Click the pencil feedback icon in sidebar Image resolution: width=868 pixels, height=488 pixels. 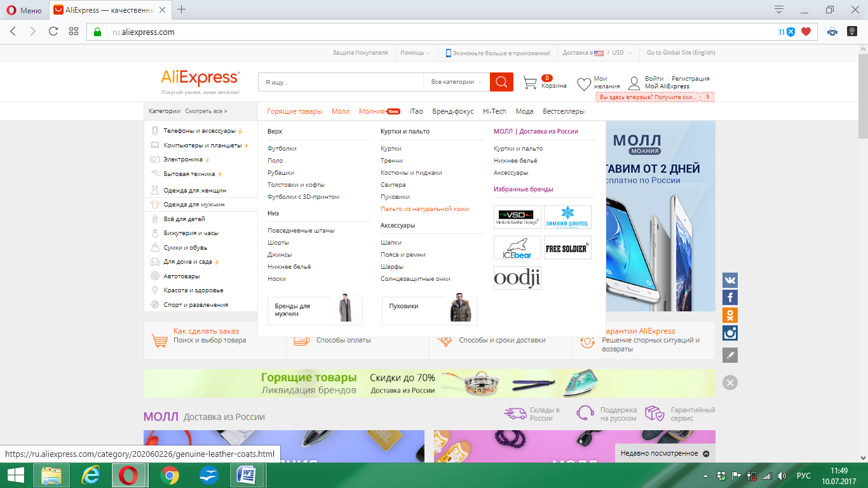pos(730,355)
